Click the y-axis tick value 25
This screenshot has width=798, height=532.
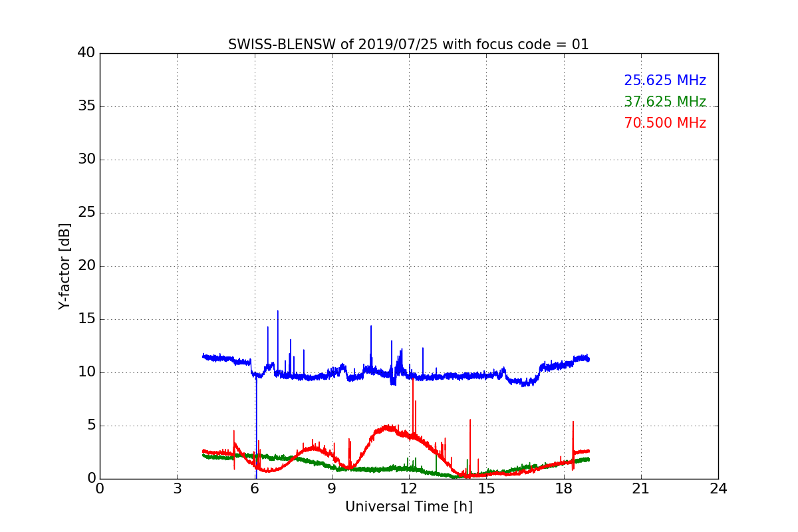point(86,213)
